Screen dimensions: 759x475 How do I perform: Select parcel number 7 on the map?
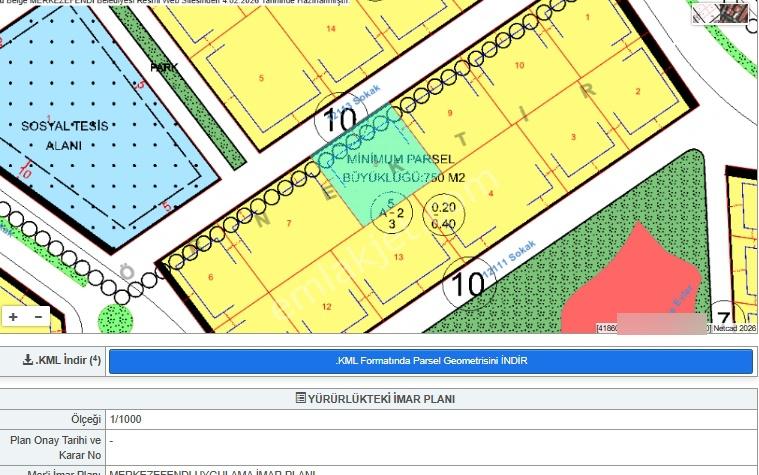[x=289, y=223]
